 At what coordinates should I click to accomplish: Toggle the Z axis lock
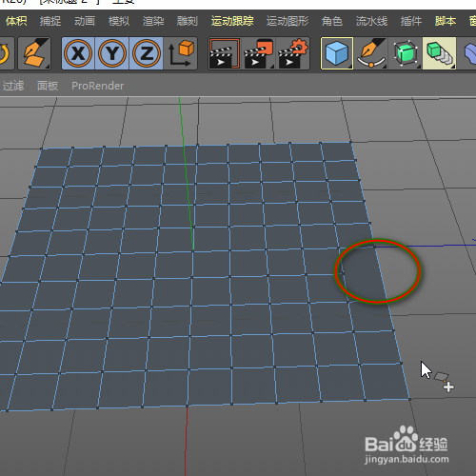coord(146,53)
